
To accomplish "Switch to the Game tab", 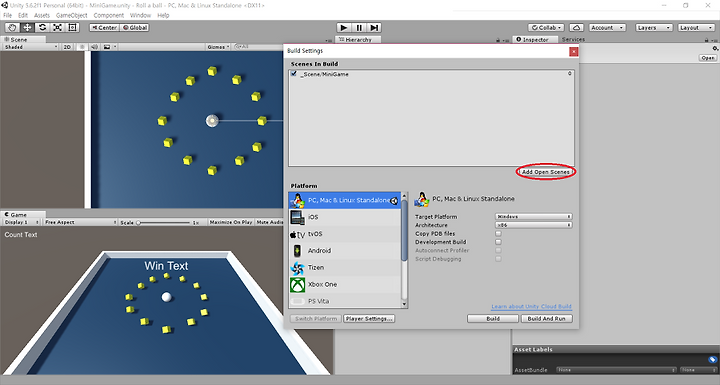I will (22, 215).
